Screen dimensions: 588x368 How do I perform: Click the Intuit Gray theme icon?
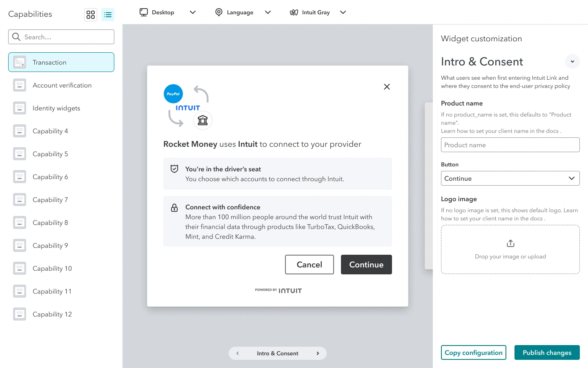pyautogui.click(x=294, y=12)
